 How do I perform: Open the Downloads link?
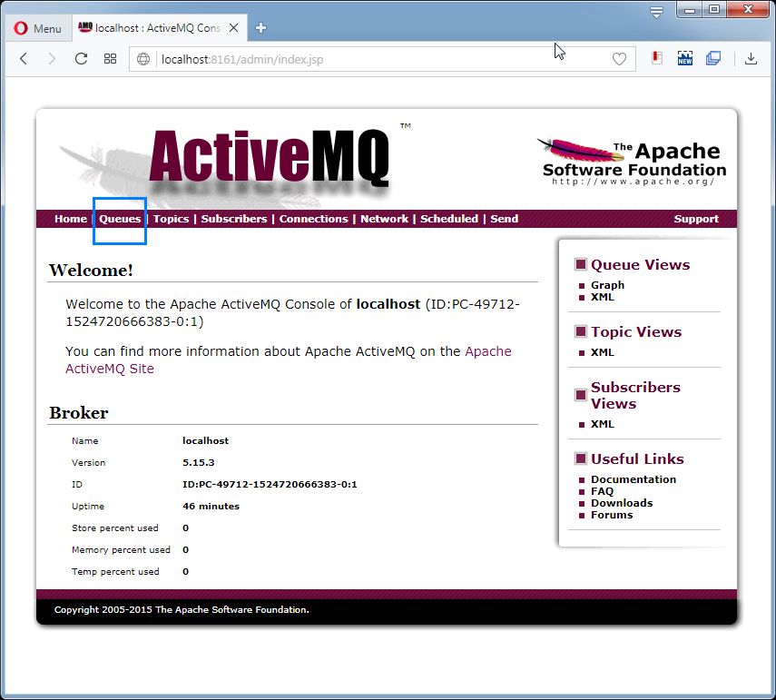[622, 503]
